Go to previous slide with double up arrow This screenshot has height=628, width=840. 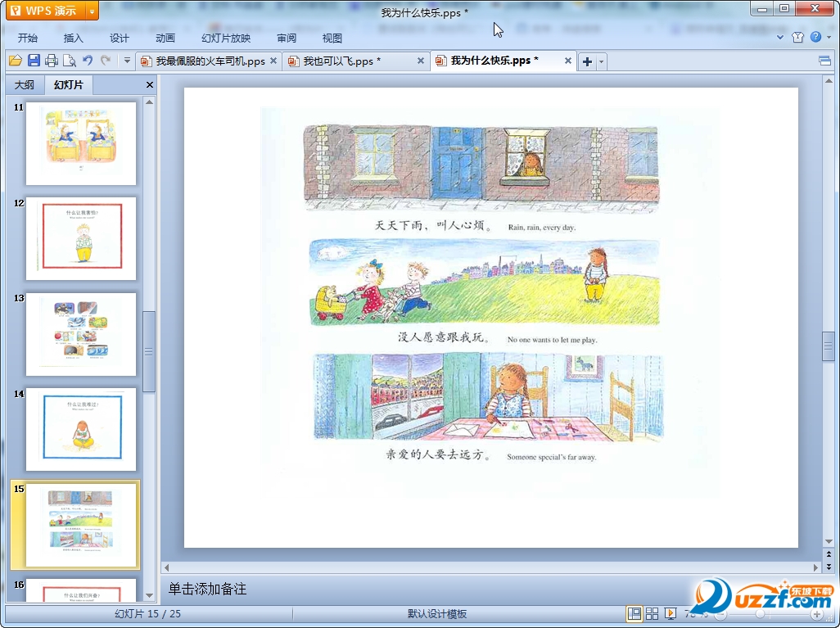pyautogui.click(x=829, y=554)
